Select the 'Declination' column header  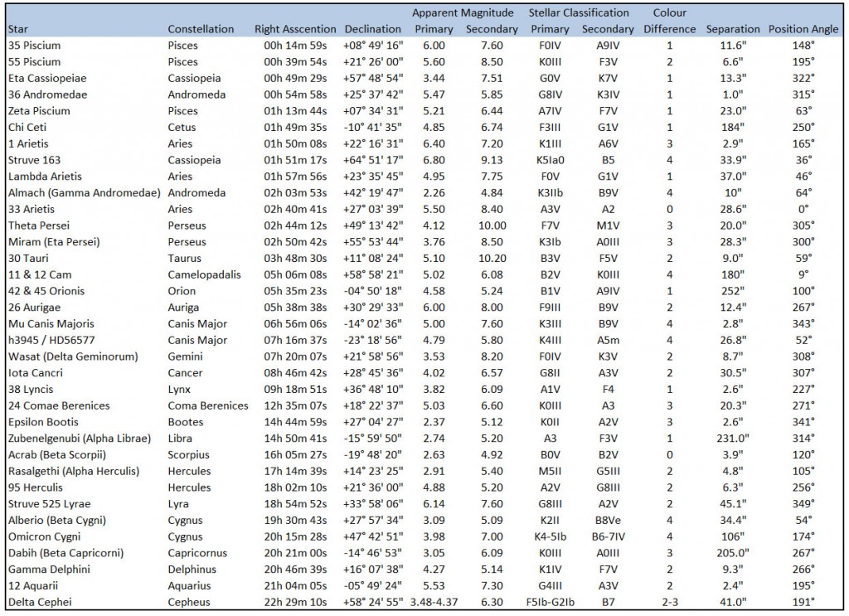tap(373, 29)
